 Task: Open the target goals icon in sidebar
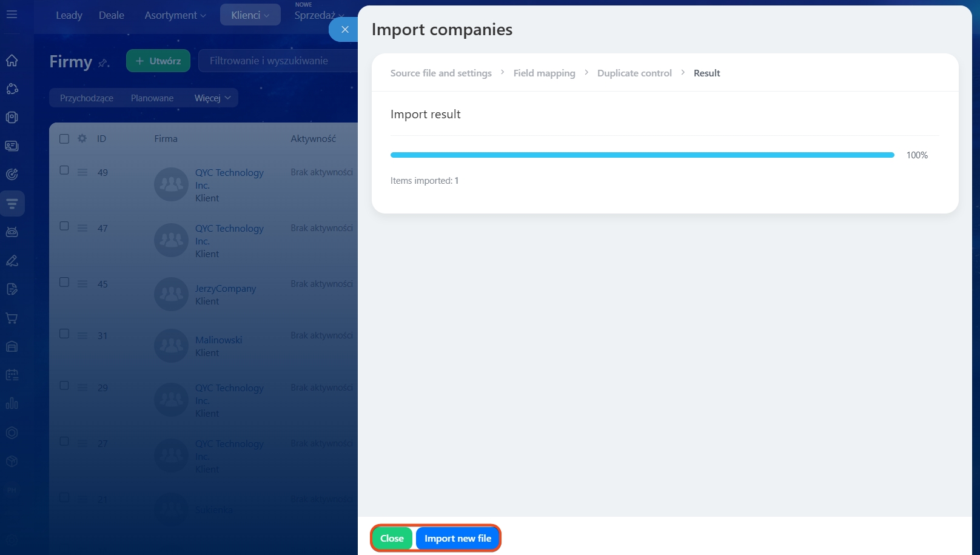[x=12, y=174]
